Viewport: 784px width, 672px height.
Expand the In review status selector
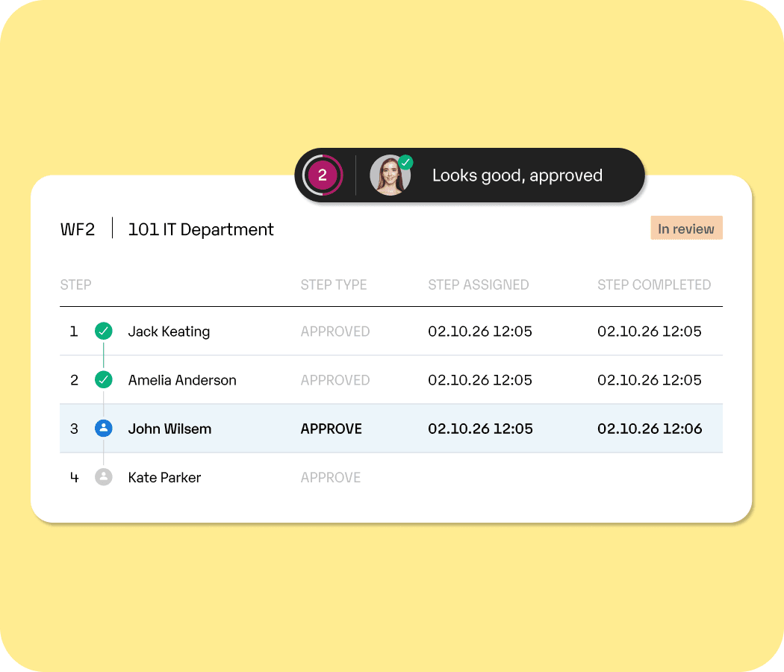tap(686, 228)
